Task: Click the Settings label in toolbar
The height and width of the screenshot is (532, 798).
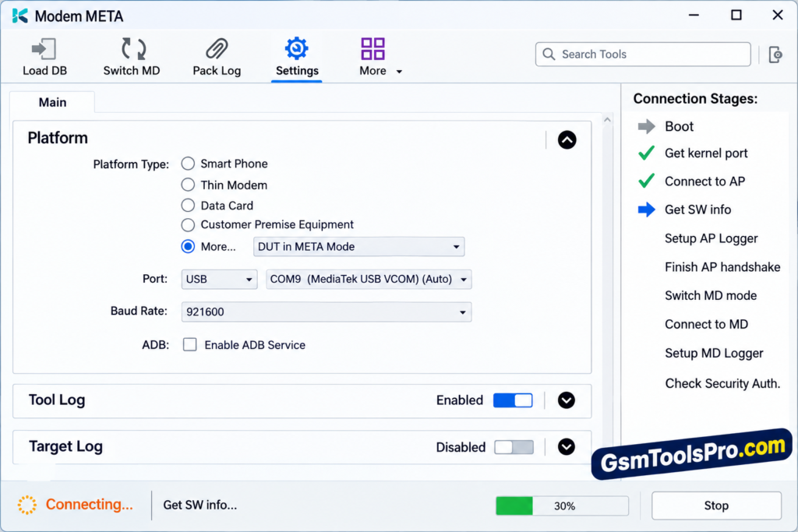Action: [297, 71]
